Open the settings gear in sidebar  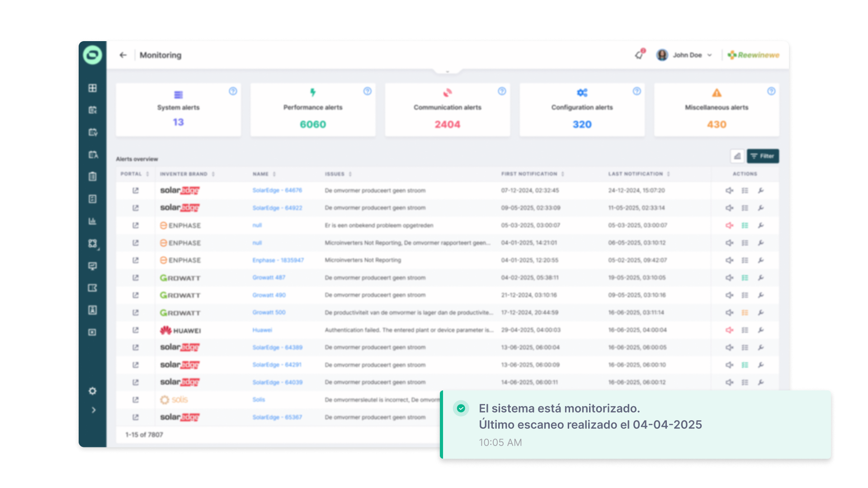[x=93, y=391]
